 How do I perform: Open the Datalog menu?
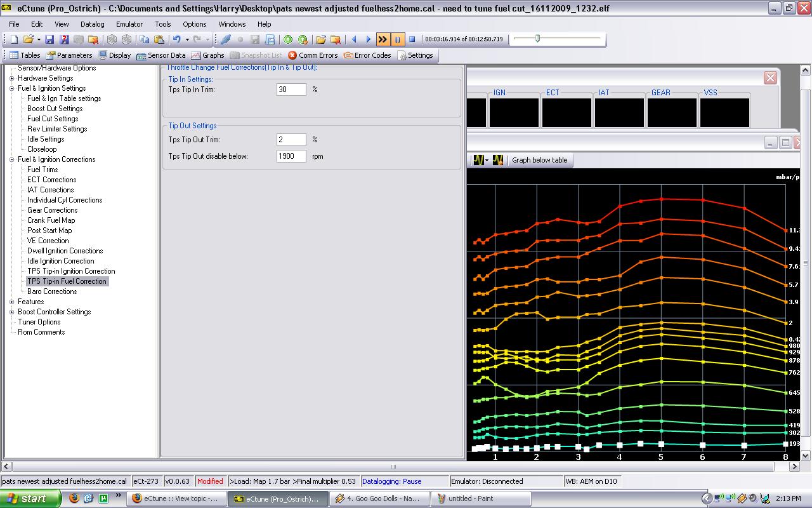coord(93,24)
